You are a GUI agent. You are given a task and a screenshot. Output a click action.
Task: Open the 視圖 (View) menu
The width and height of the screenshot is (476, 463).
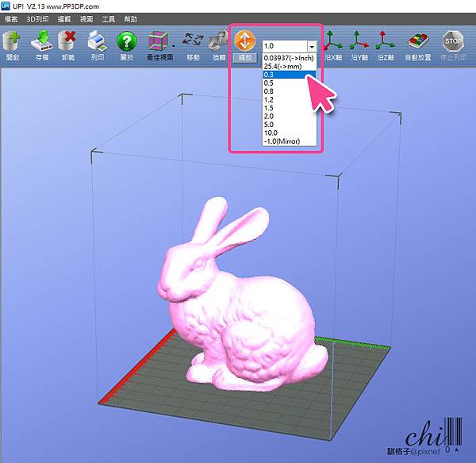click(x=86, y=19)
